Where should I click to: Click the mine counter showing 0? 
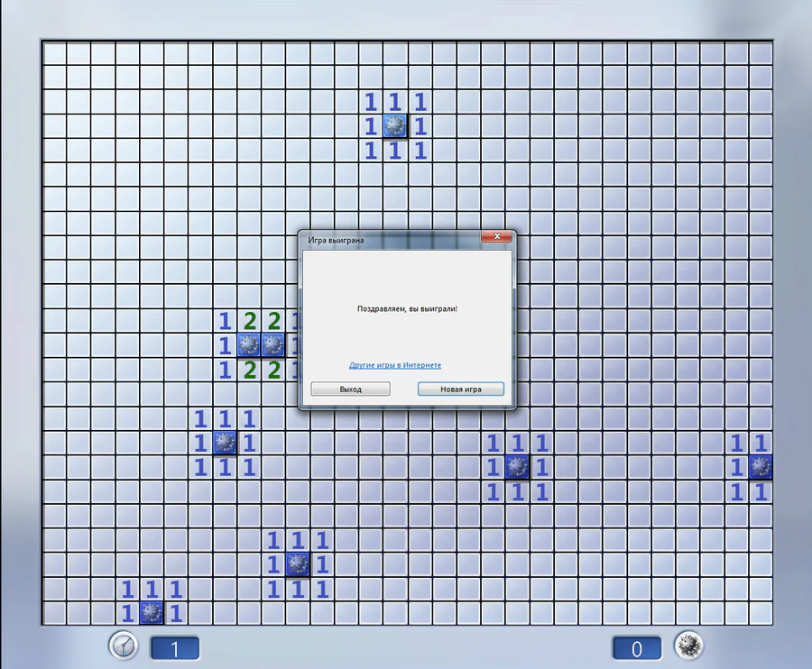coord(637,648)
